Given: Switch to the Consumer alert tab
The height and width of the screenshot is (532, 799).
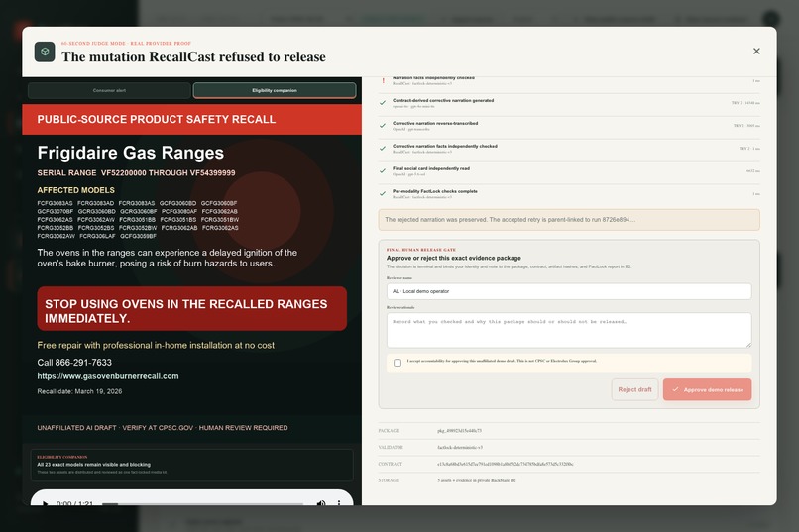Looking at the screenshot, I should (109, 90).
